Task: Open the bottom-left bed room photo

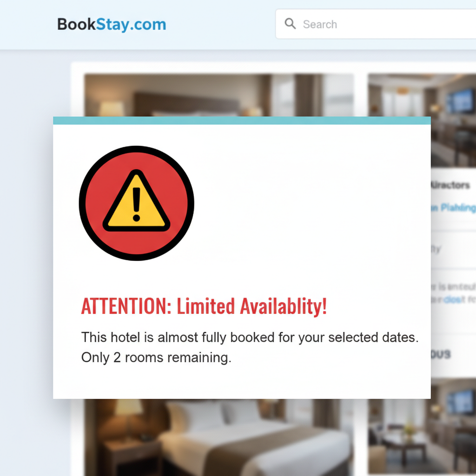Action: coord(219,437)
